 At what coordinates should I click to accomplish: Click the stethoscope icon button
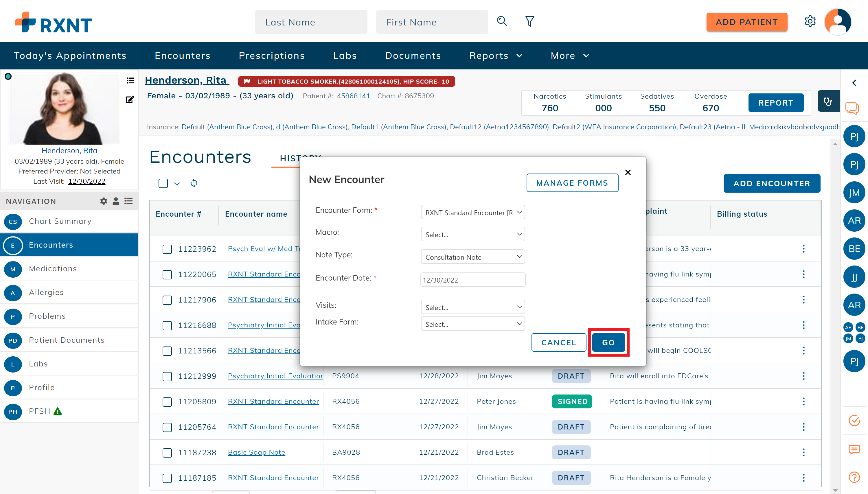[828, 101]
